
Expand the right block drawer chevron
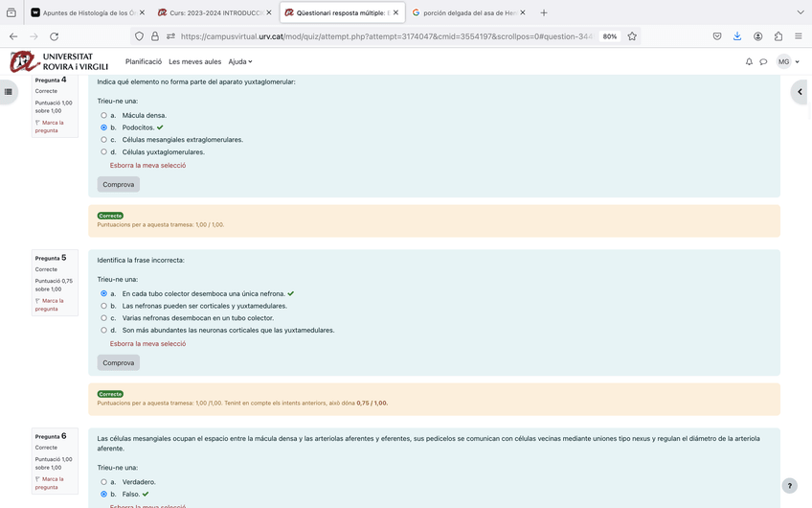(801, 92)
